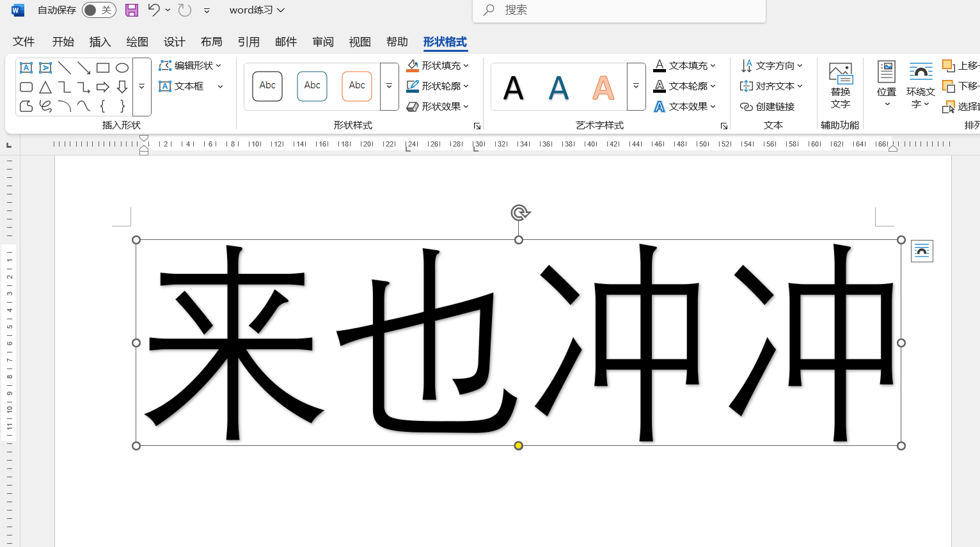Switch to the 视图 tab
This screenshot has width=980, height=547.
[360, 42]
